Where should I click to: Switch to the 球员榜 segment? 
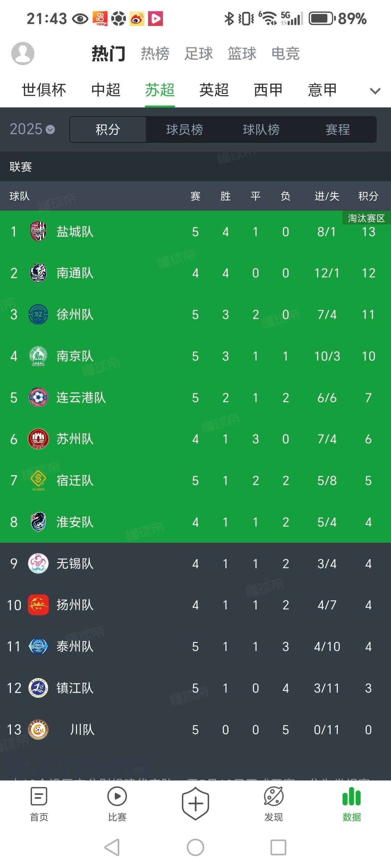tap(184, 129)
